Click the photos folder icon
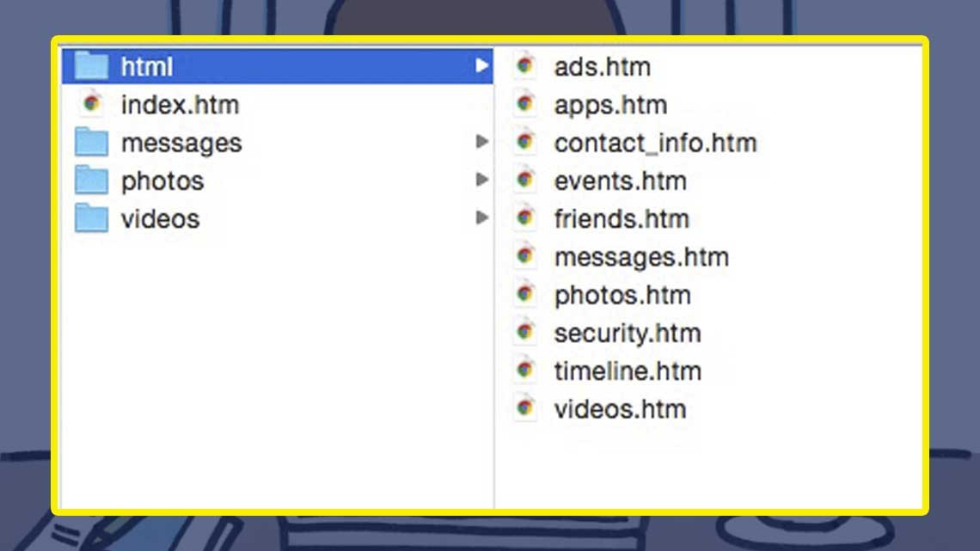The height and width of the screenshot is (551, 980). point(91,181)
